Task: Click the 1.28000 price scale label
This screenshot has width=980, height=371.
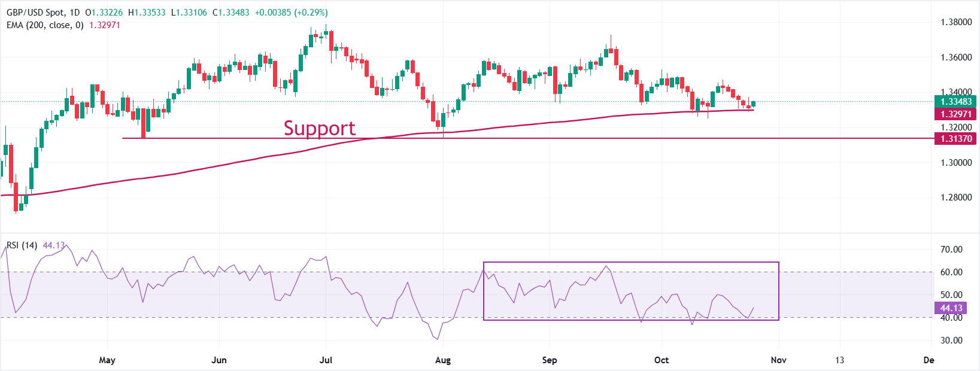Action: click(x=956, y=197)
